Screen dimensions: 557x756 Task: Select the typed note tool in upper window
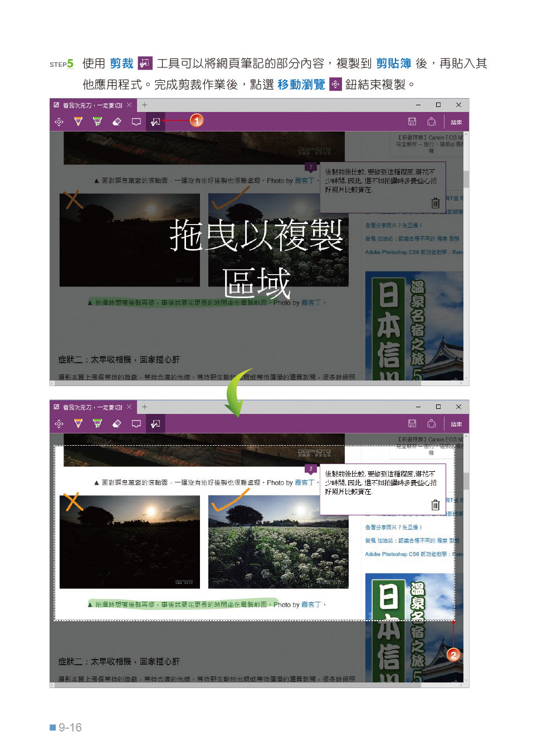(x=136, y=122)
